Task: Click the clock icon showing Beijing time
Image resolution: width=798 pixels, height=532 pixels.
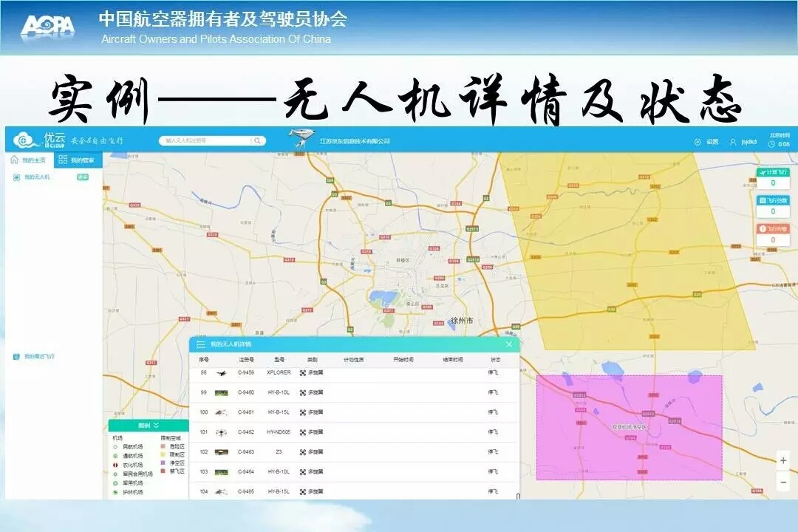Action: pyautogui.click(x=771, y=144)
